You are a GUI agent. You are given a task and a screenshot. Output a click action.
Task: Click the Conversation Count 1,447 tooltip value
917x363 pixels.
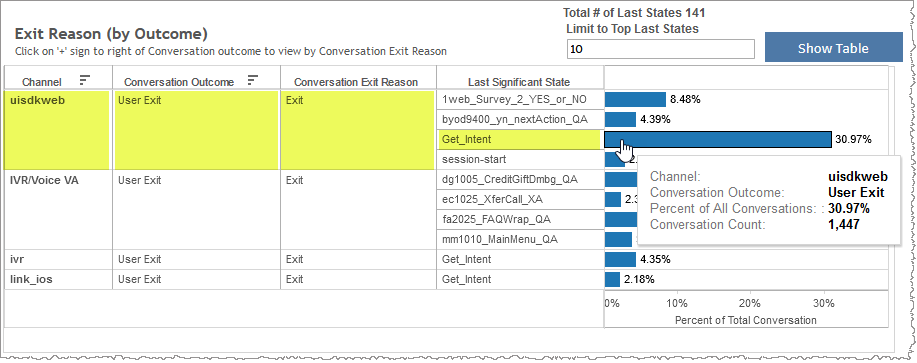(844, 224)
